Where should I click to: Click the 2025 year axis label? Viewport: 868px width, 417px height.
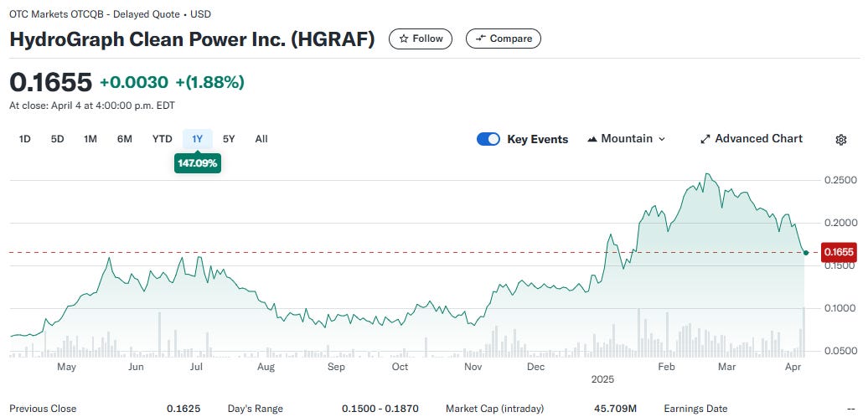click(x=603, y=380)
